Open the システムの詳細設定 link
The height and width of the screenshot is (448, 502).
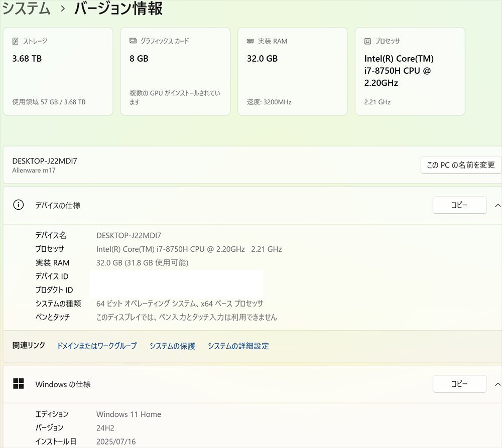[x=238, y=346]
